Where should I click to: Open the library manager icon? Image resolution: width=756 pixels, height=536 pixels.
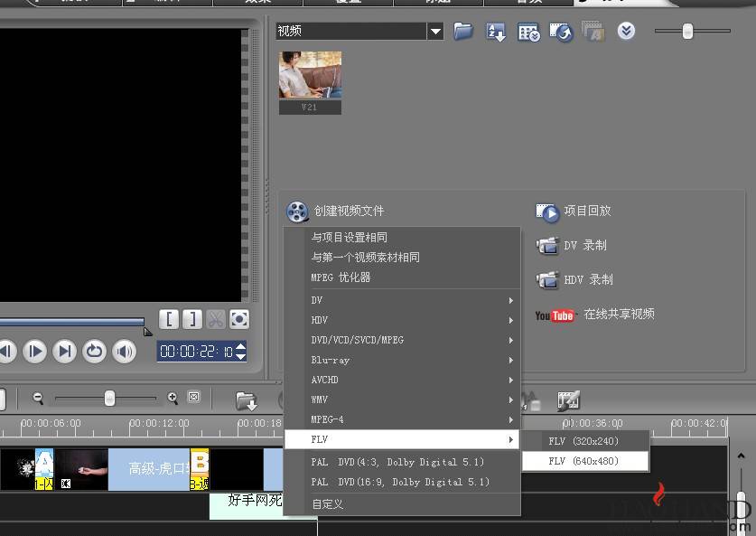[x=528, y=33]
